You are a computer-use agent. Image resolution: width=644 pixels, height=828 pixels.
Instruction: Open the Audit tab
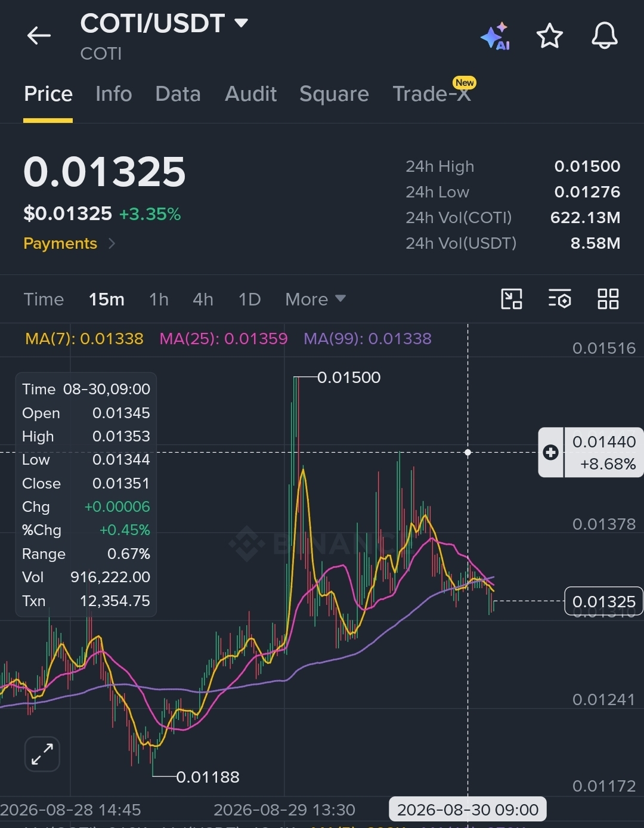(x=250, y=94)
